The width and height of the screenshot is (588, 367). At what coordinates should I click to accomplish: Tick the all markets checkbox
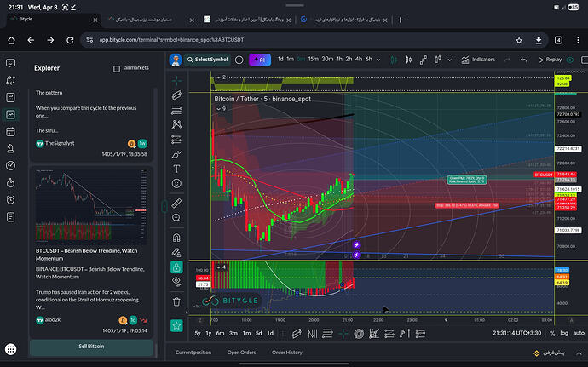pyautogui.click(x=117, y=69)
